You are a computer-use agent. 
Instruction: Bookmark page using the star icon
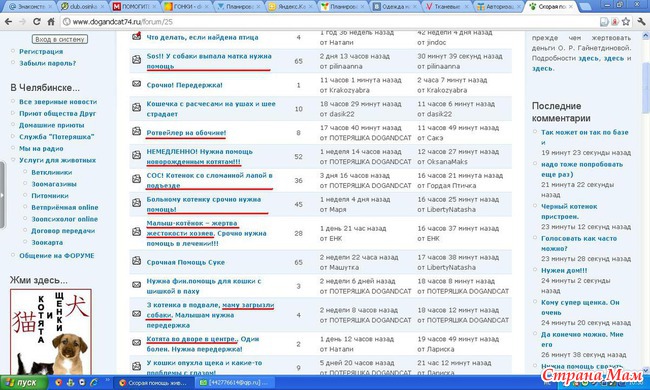coord(626,22)
